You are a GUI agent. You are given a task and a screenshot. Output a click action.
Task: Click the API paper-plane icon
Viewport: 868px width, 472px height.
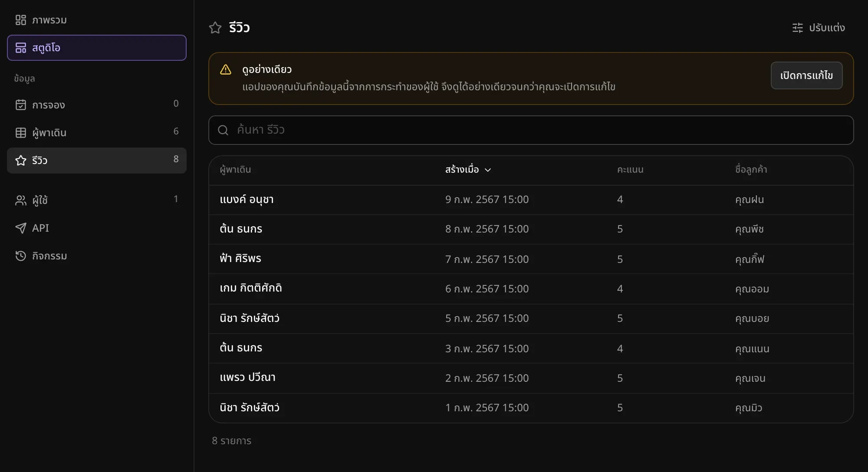coord(20,228)
